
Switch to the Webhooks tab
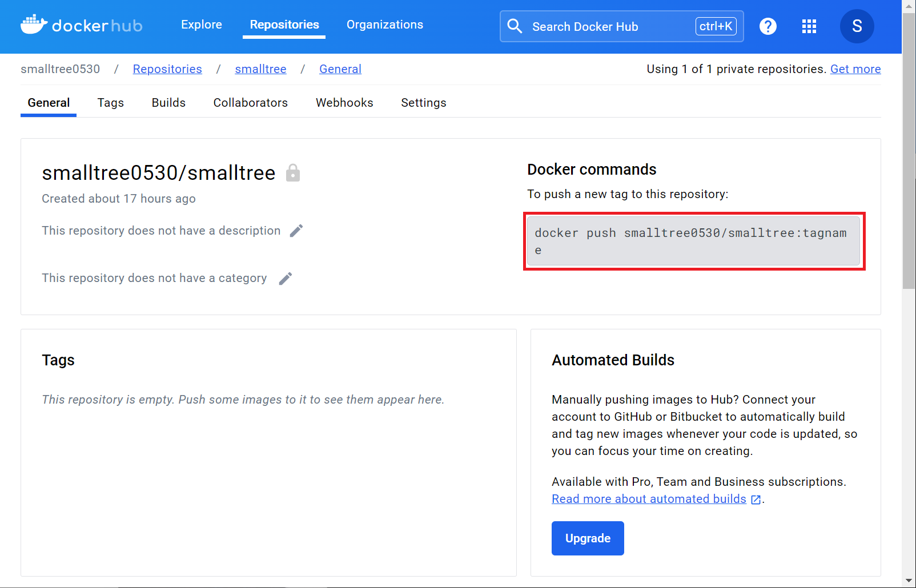tap(344, 103)
